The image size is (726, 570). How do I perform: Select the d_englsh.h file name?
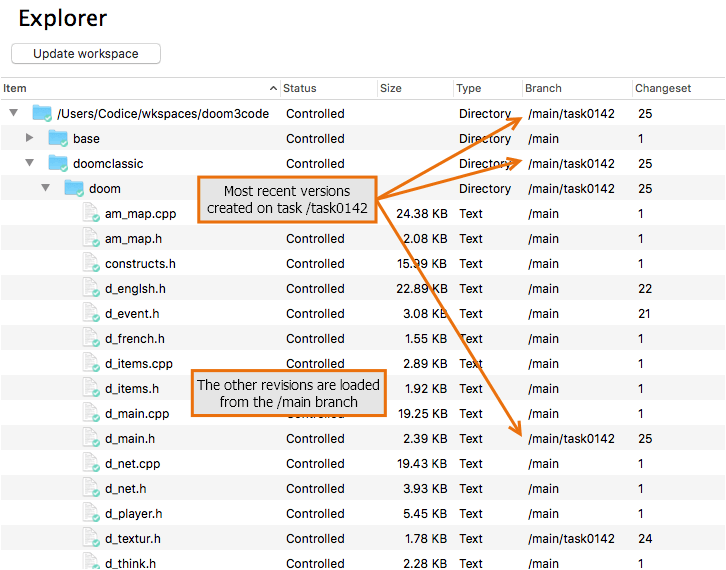point(135,289)
